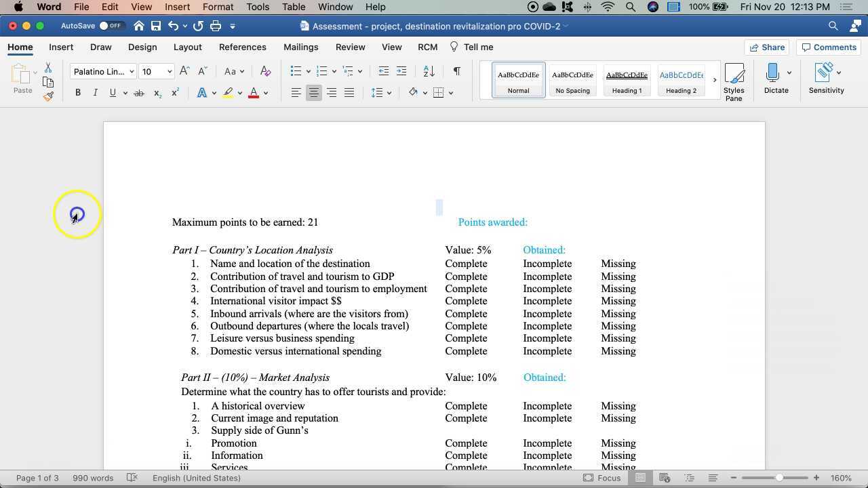868x488 pixels.
Task: Click the Clear Formatting icon
Action: click(265, 71)
